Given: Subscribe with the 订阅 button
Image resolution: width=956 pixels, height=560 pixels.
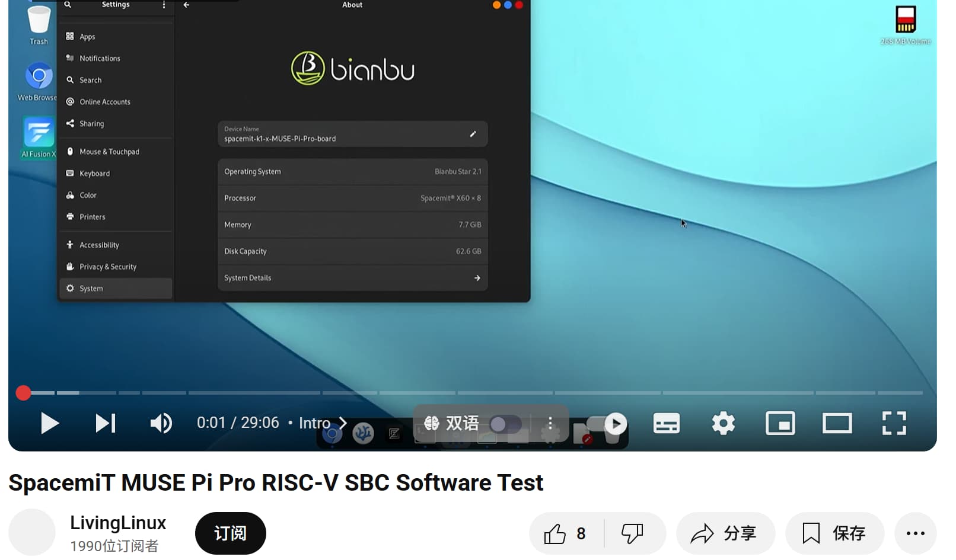Looking at the screenshot, I should (230, 533).
